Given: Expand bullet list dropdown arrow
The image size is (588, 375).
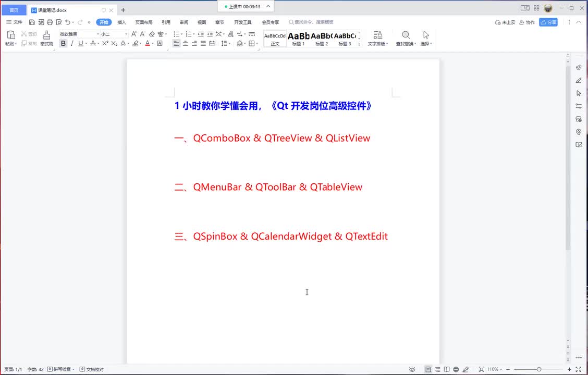Looking at the screenshot, I should 182,34.
